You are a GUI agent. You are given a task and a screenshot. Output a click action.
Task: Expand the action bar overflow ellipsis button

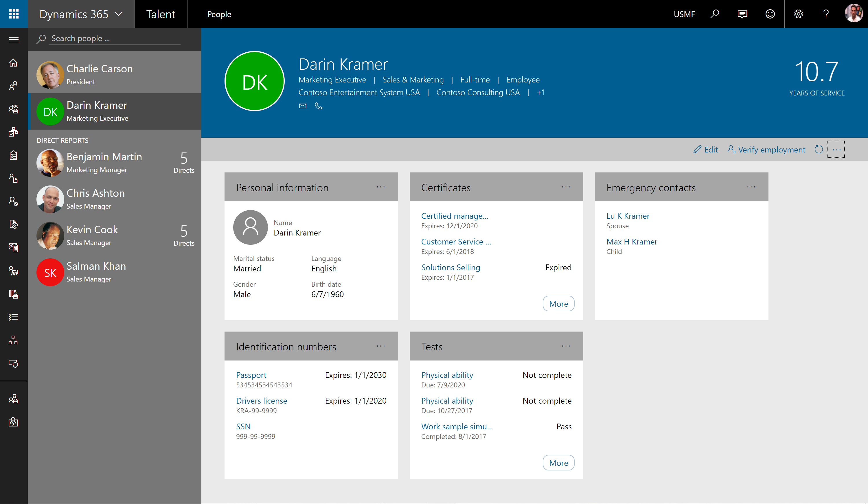pyautogui.click(x=836, y=150)
